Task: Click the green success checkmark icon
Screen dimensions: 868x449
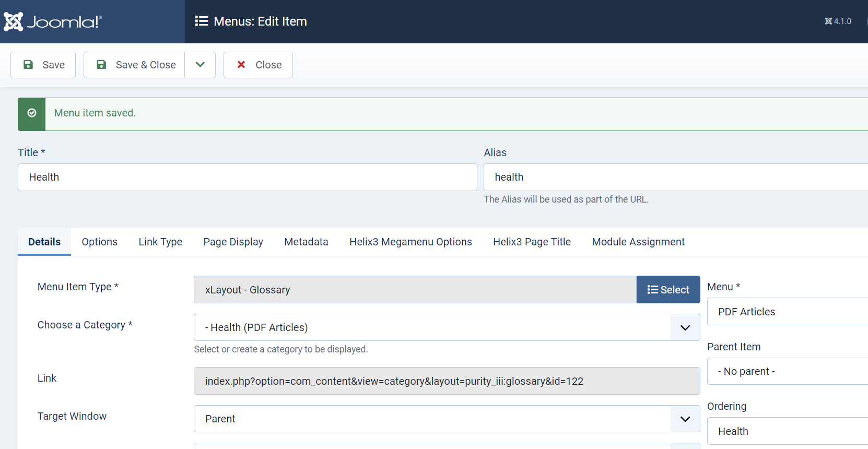Action: [32, 113]
